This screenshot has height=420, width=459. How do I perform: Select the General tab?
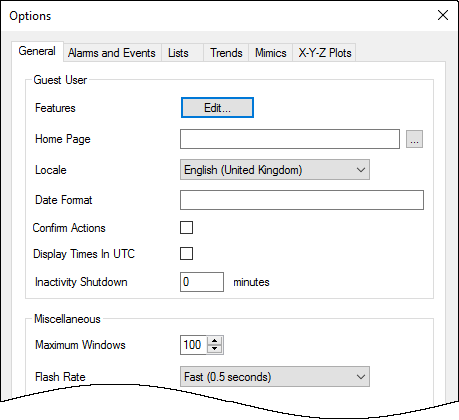click(x=37, y=51)
